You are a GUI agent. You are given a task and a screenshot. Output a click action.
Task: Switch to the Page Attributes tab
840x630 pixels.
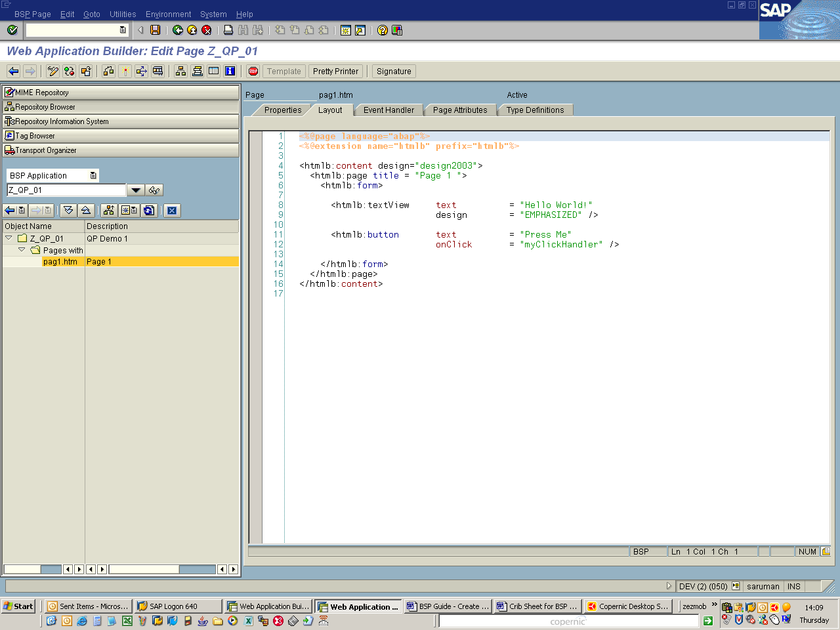pyautogui.click(x=460, y=110)
